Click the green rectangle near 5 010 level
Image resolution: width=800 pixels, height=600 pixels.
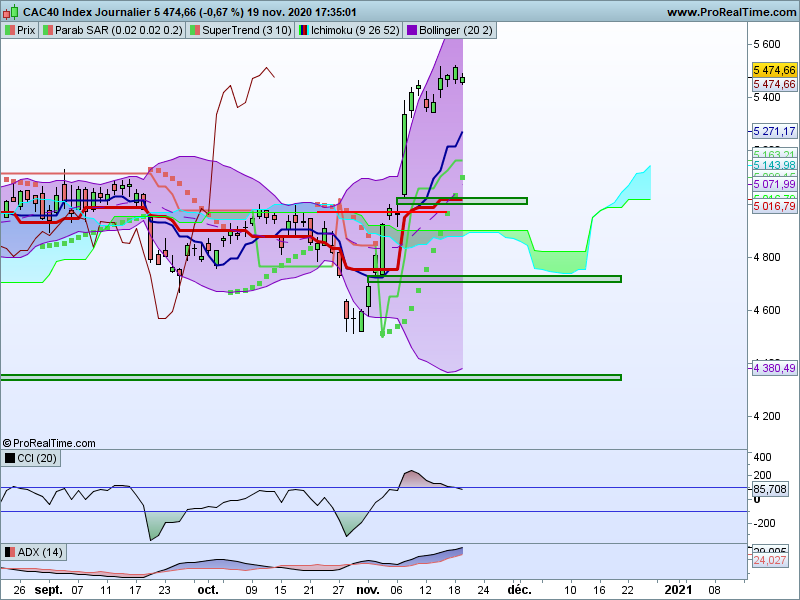[x=462, y=201]
